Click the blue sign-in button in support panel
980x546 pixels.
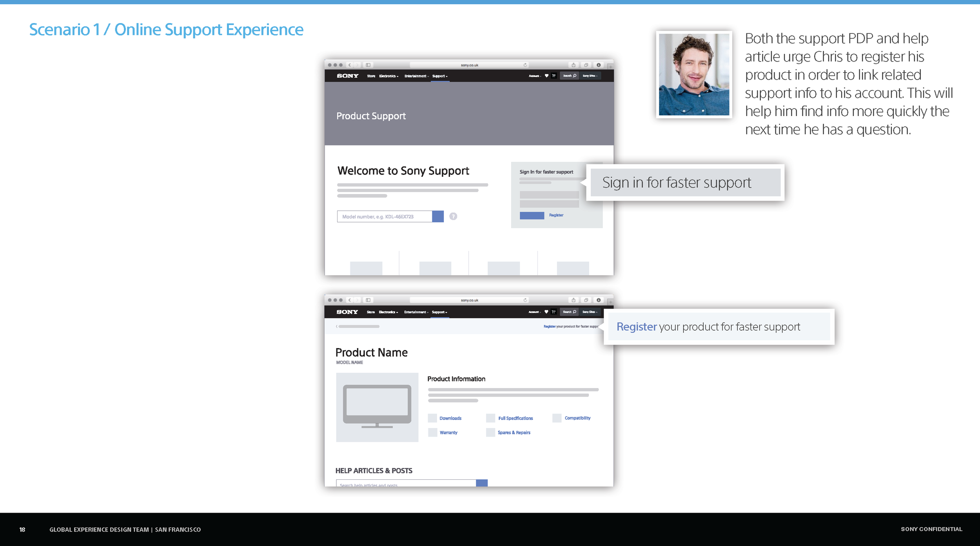click(x=532, y=216)
